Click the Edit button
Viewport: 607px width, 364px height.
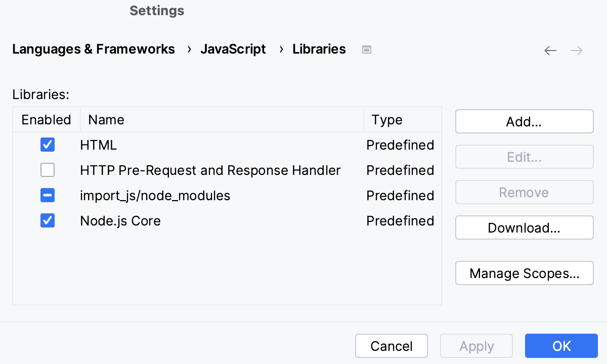pyautogui.click(x=524, y=157)
